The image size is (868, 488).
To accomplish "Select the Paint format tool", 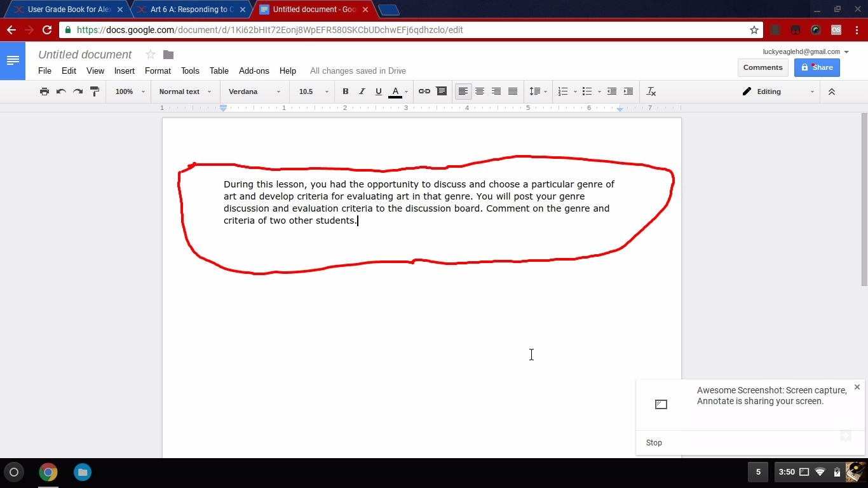I will coord(95,91).
